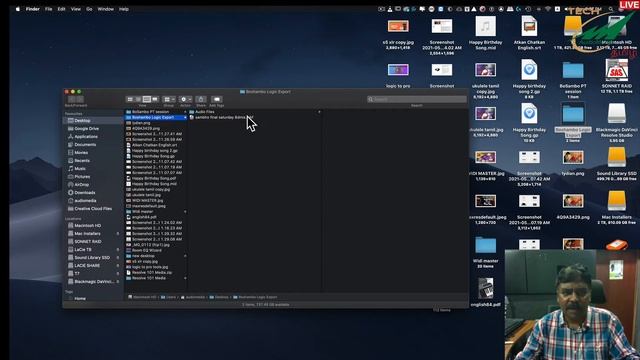Click Macintosh HD in the Finder path bar
The width and height of the screenshot is (640, 360).
(142, 297)
